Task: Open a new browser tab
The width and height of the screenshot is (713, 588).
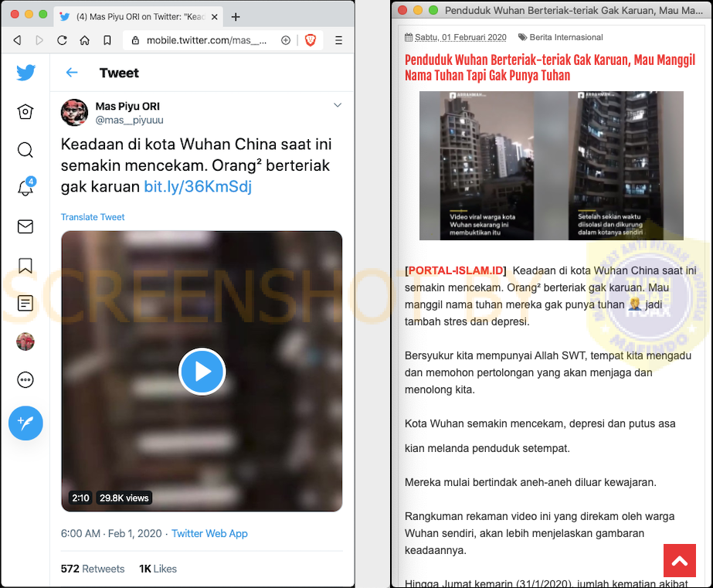Action: click(x=236, y=17)
